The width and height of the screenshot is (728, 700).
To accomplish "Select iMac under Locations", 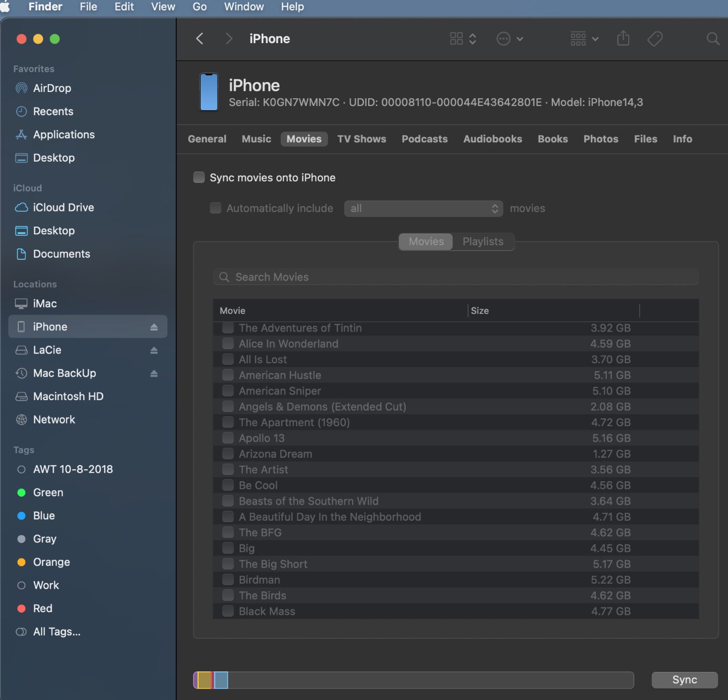I will (x=45, y=303).
